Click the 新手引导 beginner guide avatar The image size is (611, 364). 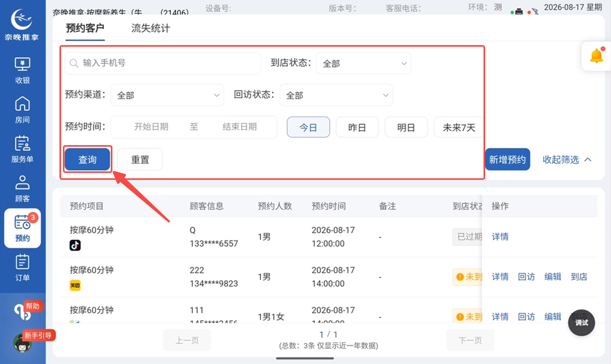(22, 343)
